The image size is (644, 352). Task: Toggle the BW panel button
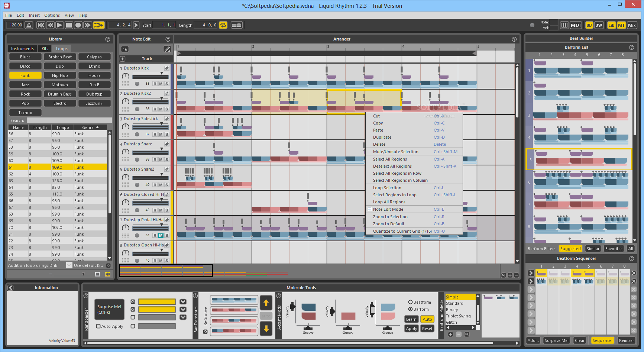click(x=599, y=25)
